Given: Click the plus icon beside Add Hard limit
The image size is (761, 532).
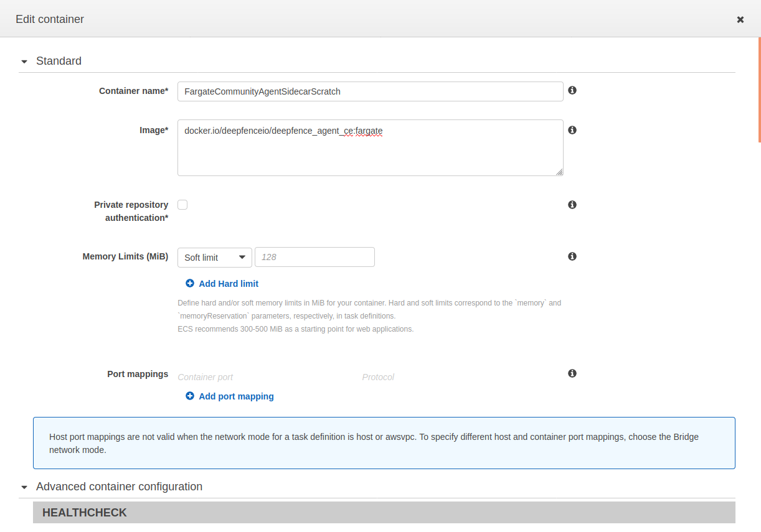Looking at the screenshot, I should pos(190,283).
